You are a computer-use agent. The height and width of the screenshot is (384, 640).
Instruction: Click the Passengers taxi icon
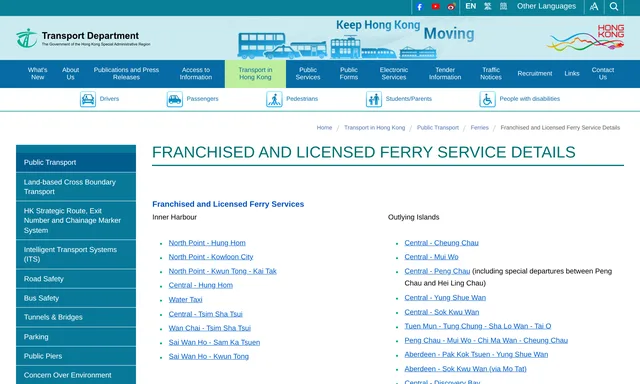coord(175,99)
